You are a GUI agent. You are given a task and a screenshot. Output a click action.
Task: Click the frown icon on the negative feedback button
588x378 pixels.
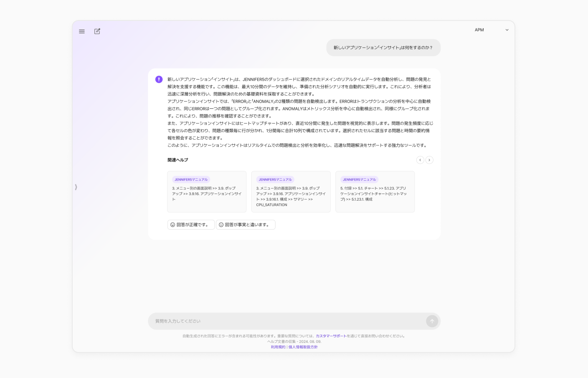[221, 225]
